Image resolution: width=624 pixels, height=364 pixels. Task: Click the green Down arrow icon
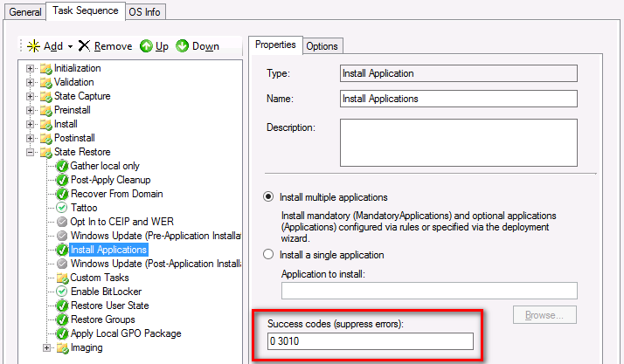pos(183,46)
